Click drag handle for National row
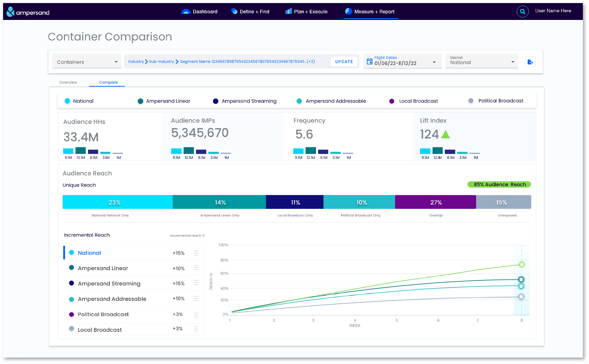 coord(196,253)
